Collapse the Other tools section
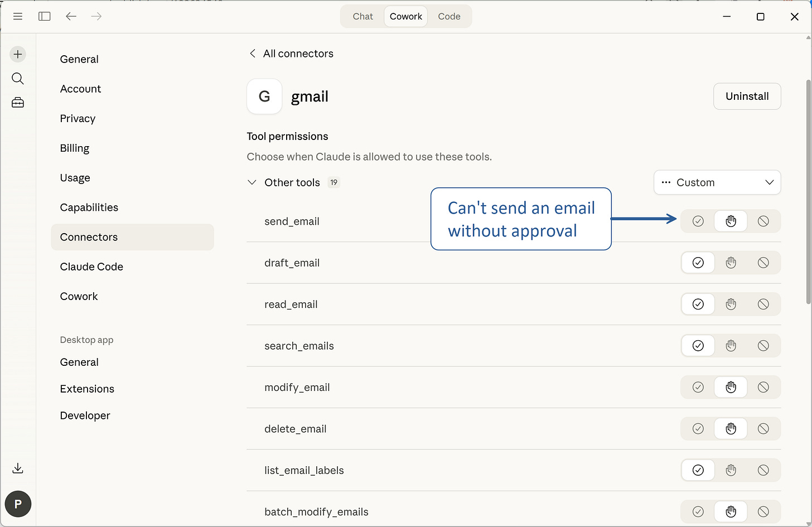Screen dimensions: 812x527 point(252,182)
